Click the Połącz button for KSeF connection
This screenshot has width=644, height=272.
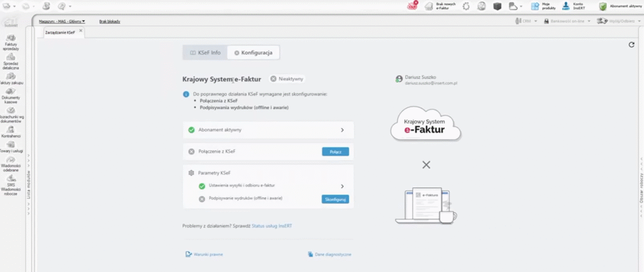(335, 151)
